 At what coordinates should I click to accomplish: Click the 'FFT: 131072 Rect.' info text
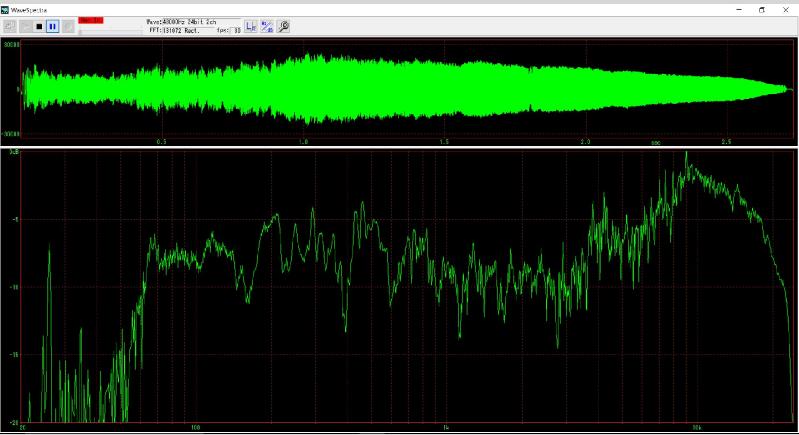174,31
